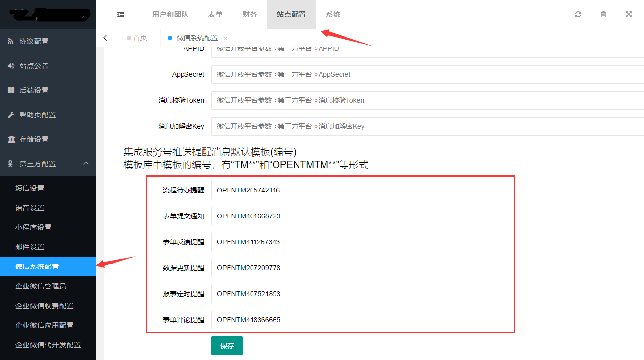Click the 后端设置 grid icon
Viewport: 644px width, 360px height.
[x=11, y=90]
